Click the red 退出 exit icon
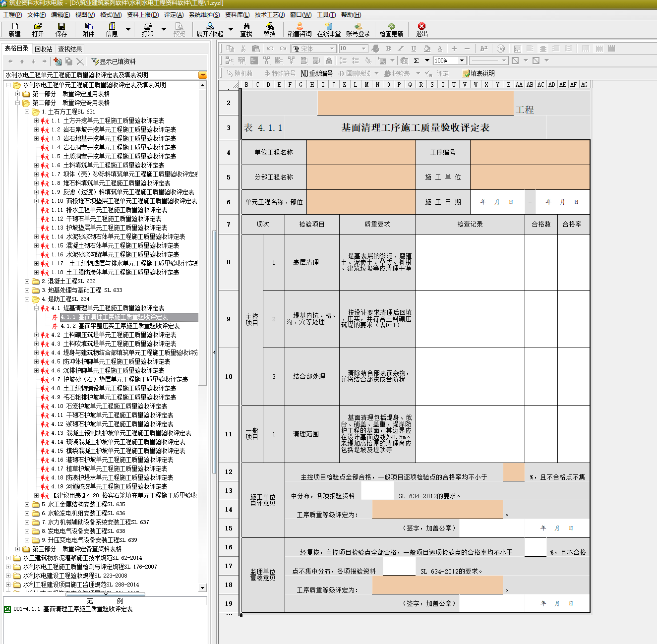657x644 pixels. point(421,30)
